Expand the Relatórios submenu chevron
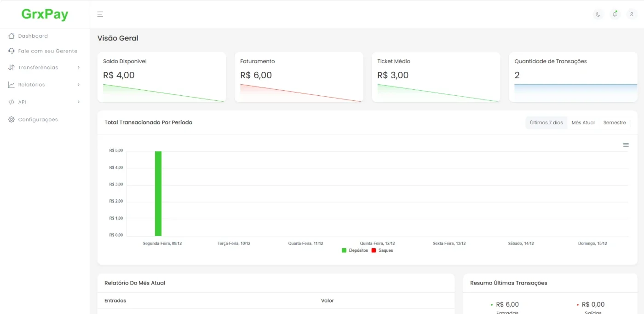Image resolution: width=644 pixels, height=314 pixels. pyautogui.click(x=79, y=85)
